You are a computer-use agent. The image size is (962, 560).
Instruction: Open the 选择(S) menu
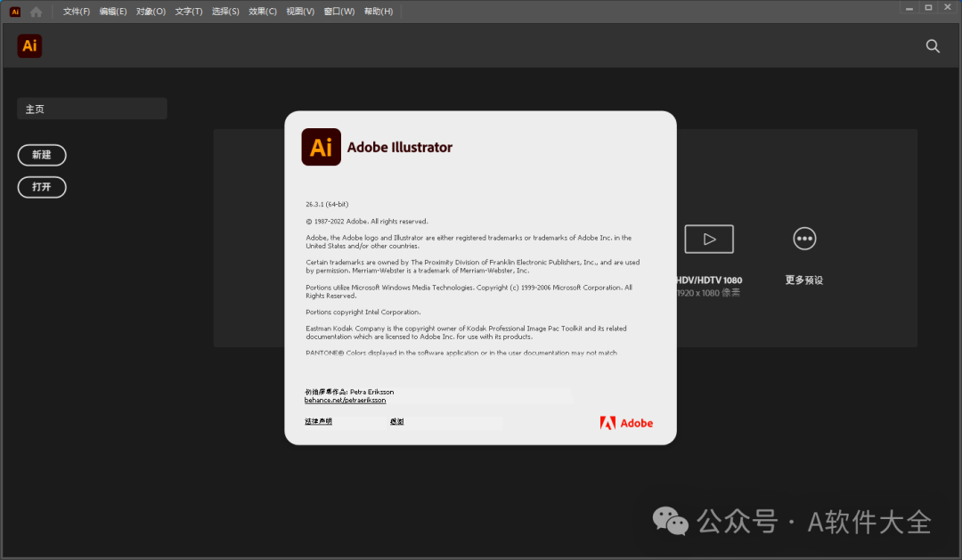225,12
